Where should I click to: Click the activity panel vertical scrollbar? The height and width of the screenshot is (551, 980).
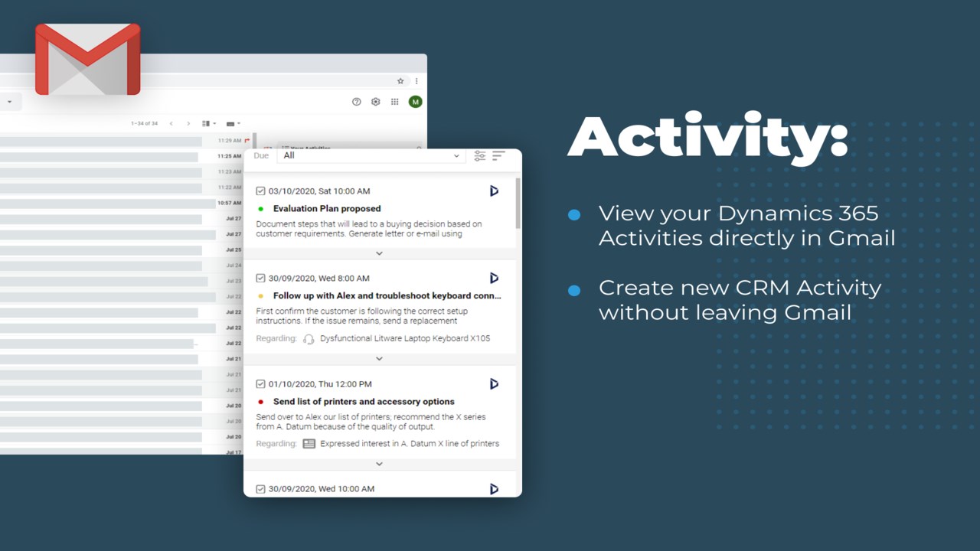pos(518,203)
